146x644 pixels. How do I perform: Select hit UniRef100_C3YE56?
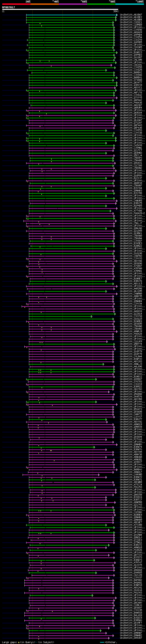(x=131, y=30)
